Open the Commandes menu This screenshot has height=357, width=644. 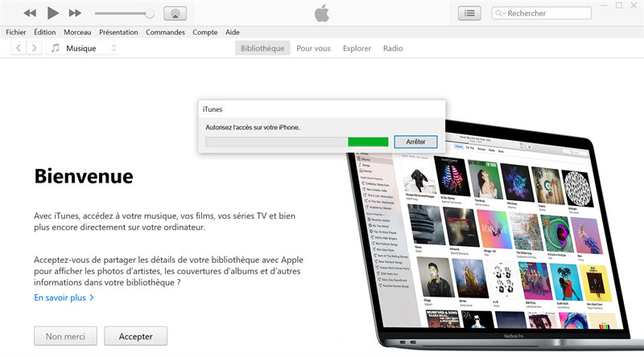tap(165, 32)
